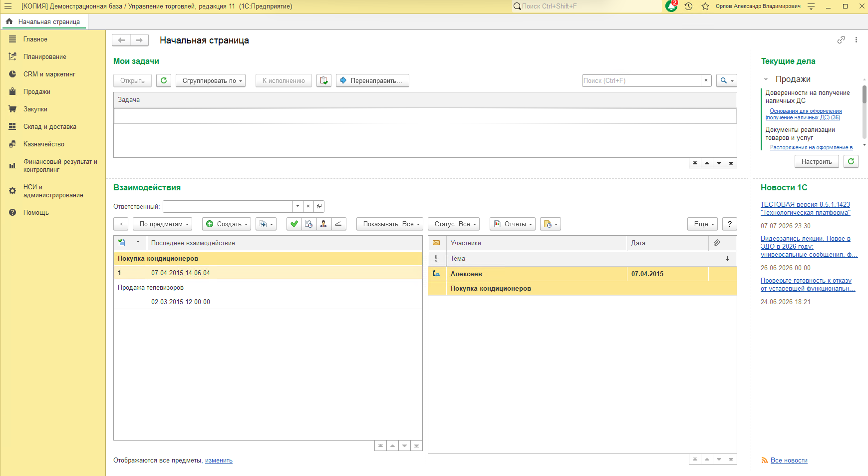The image size is (868, 476).
Task: Click the global search field Ctrl+Shift+F
Action: pyautogui.click(x=586, y=6)
